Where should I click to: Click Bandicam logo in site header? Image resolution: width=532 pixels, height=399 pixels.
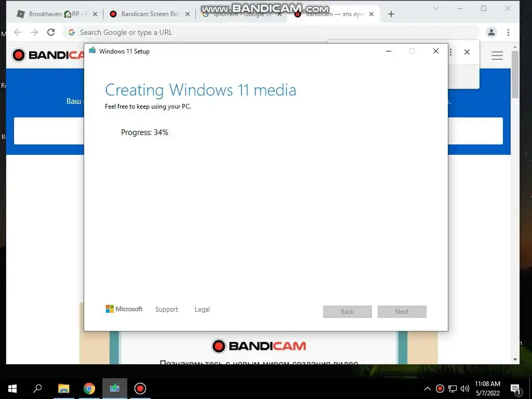pyautogui.click(x=48, y=55)
